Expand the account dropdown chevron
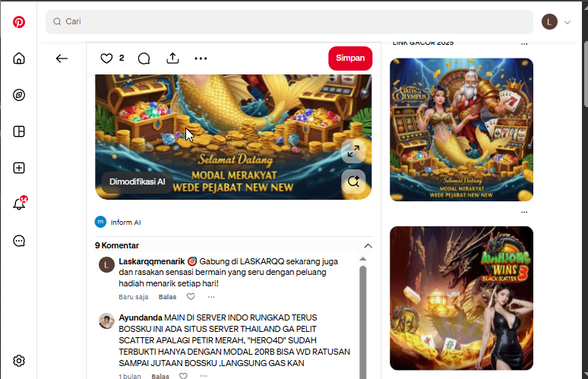The image size is (588, 379). [567, 22]
